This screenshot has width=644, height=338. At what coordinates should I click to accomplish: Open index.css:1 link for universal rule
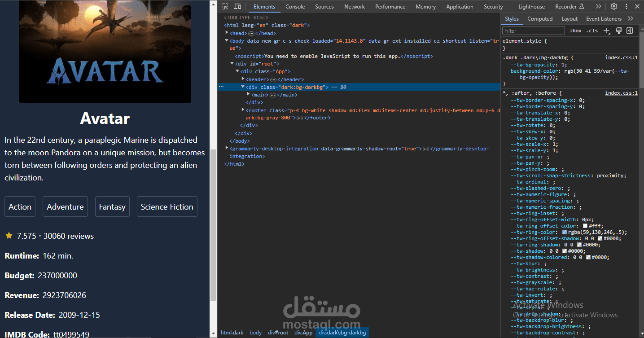621,93
